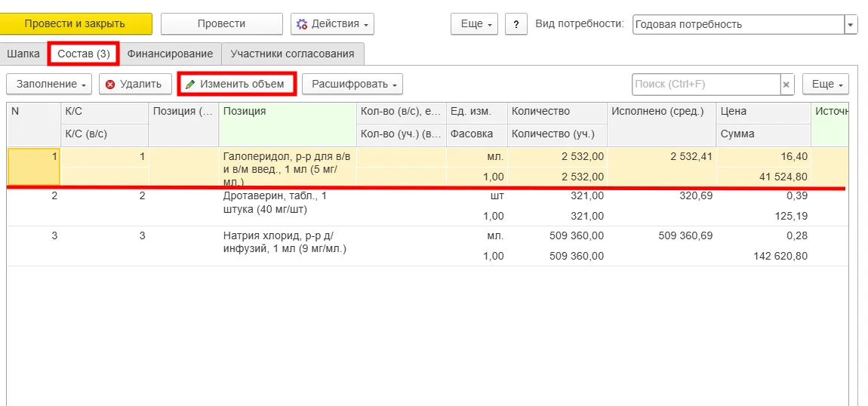The height and width of the screenshot is (406, 868).
Task: Click the Провести button
Action: pyautogui.click(x=221, y=24)
